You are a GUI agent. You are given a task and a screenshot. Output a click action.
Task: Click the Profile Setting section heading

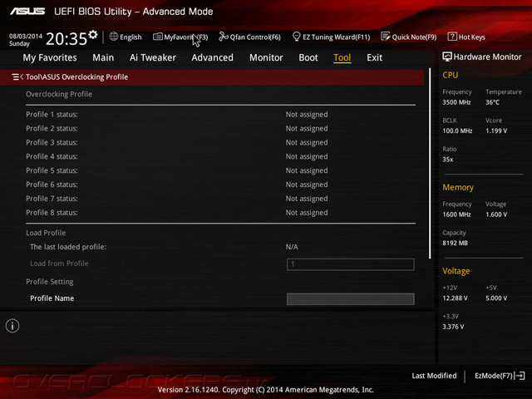click(50, 282)
